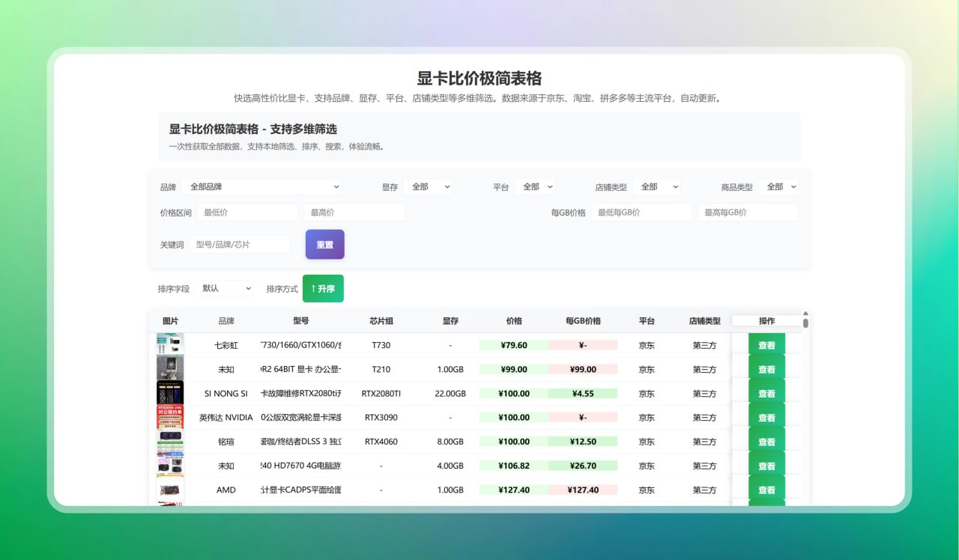The width and height of the screenshot is (959, 560).
Task: Click the 关键词 keyword search field
Action: point(239,244)
